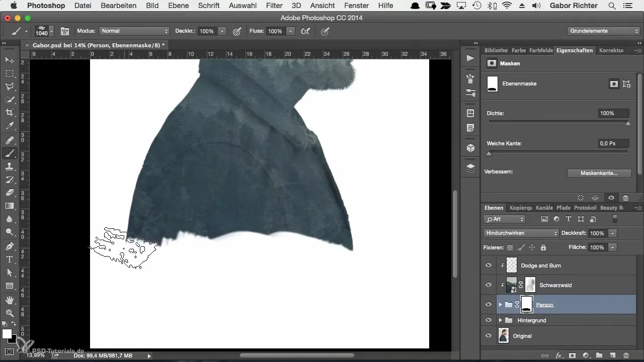Select the Type tool
644x362 pixels.
point(10,259)
